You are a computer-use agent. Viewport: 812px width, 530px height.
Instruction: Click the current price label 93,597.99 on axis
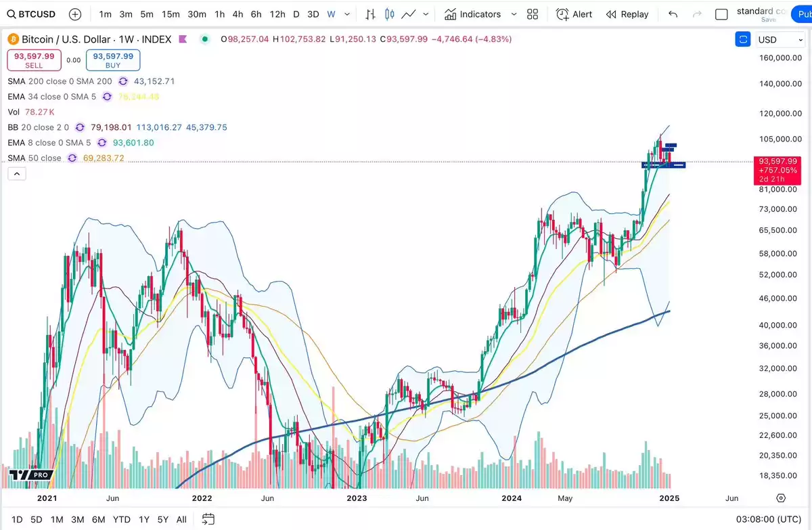[x=778, y=161]
